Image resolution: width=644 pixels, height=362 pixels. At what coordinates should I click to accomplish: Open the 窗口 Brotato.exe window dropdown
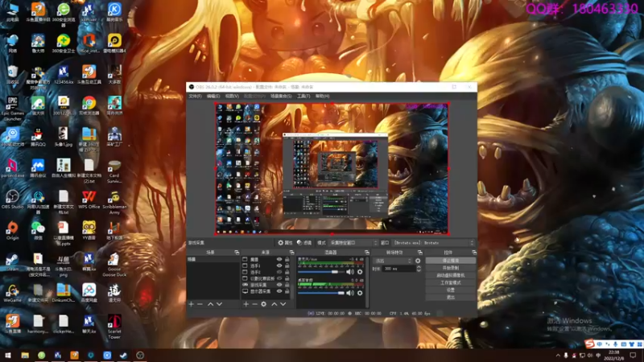(x=434, y=243)
